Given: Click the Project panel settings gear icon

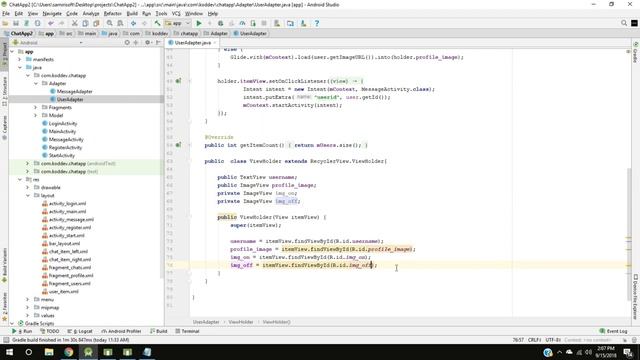Looking at the screenshot, I should [x=148, y=42].
